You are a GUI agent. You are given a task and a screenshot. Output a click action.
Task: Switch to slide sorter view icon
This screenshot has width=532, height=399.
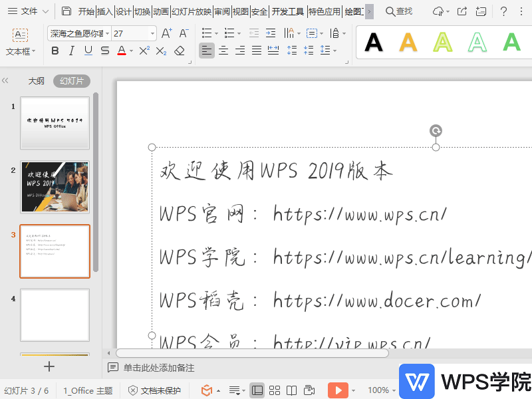click(274, 390)
